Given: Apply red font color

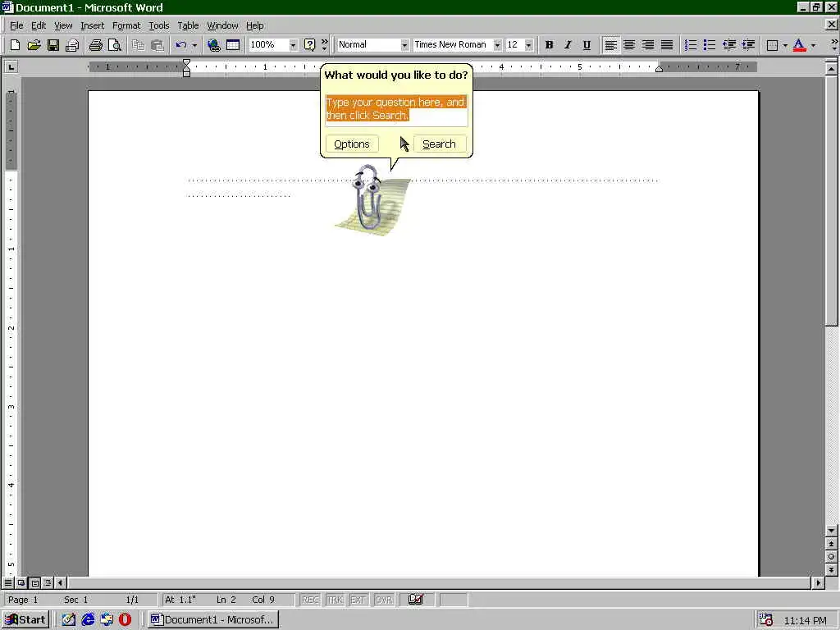Looking at the screenshot, I should click(x=799, y=45).
